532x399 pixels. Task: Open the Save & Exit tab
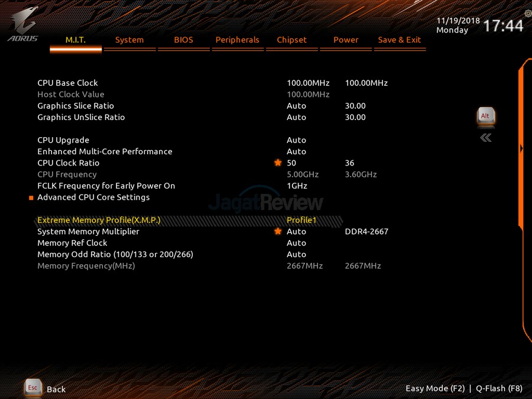400,40
